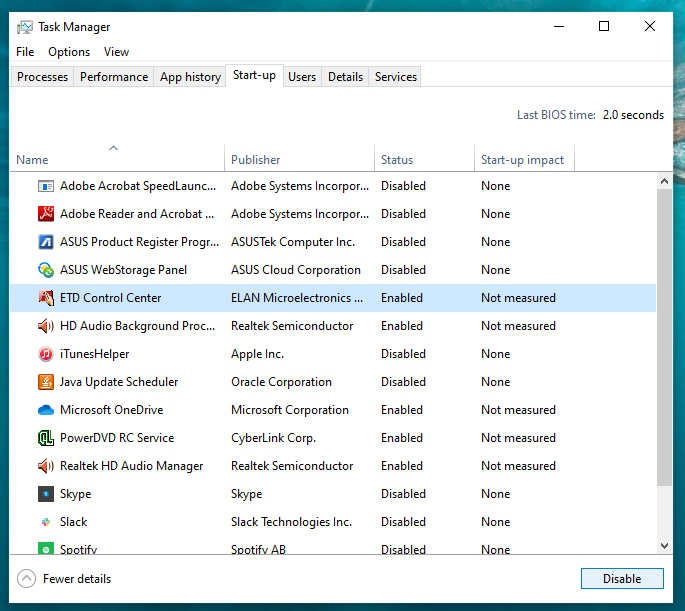Collapse view with Fewer details

pyautogui.click(x=64, y=579)
